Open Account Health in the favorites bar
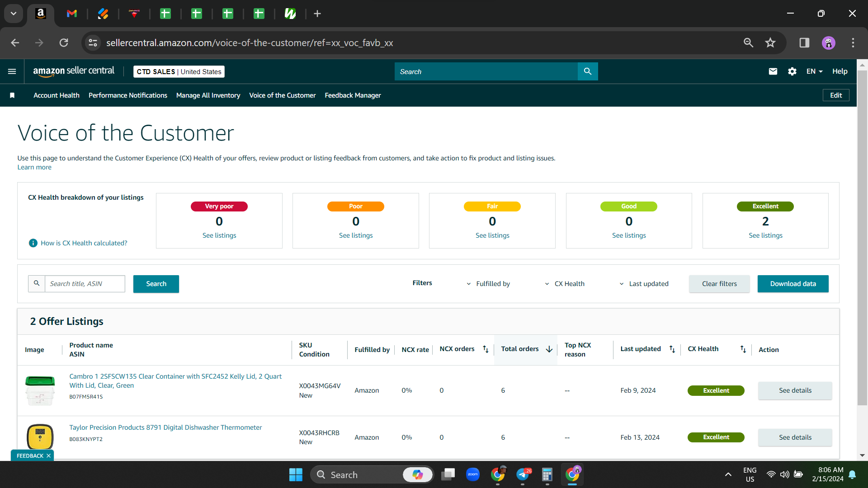Viewport: 868px width, 488px height. coord(57,95)
